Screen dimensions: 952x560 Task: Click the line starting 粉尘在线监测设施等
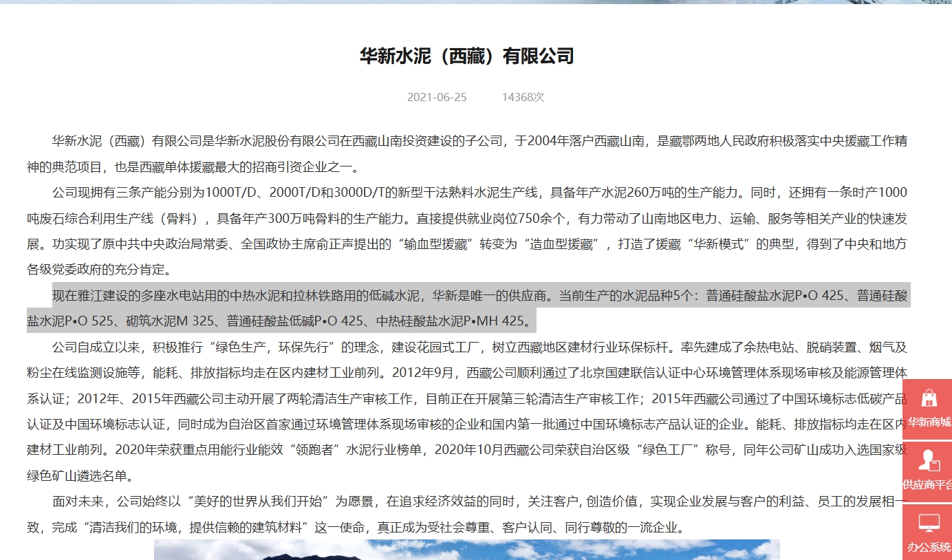(x=467, y=372)
